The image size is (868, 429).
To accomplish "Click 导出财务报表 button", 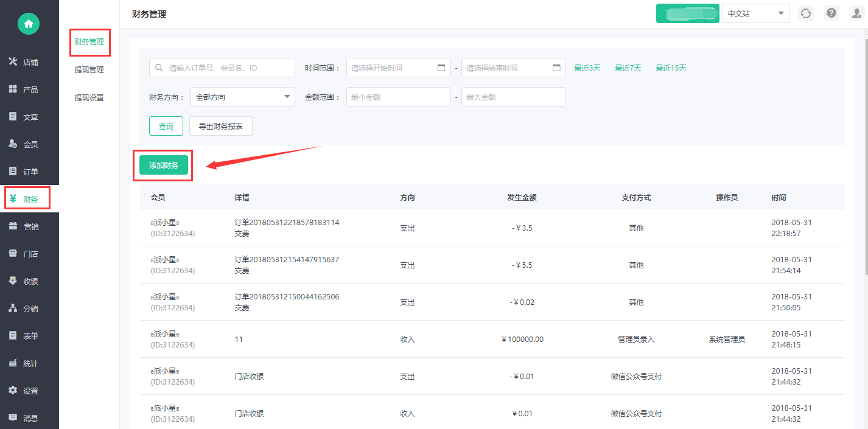I will (220, 127).
